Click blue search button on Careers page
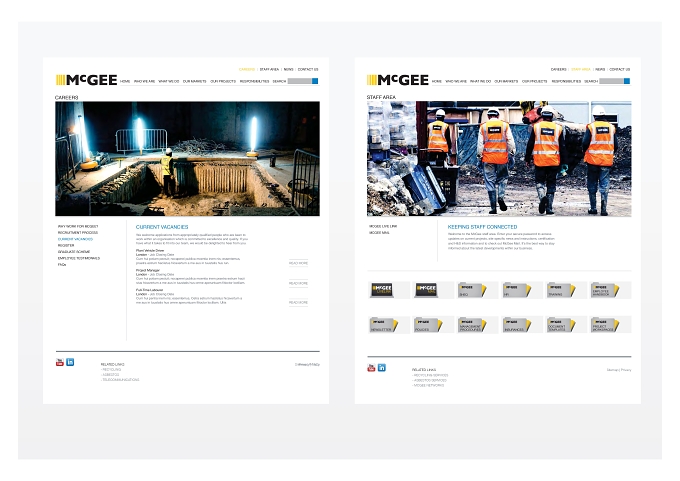680x481 pixels. 315,81
